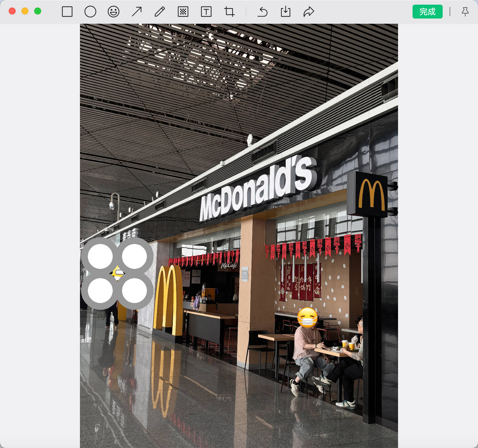The width and height of the screenshot is (478, 448).
Task: Activate the pencil drawing tool
Action: 160,12
